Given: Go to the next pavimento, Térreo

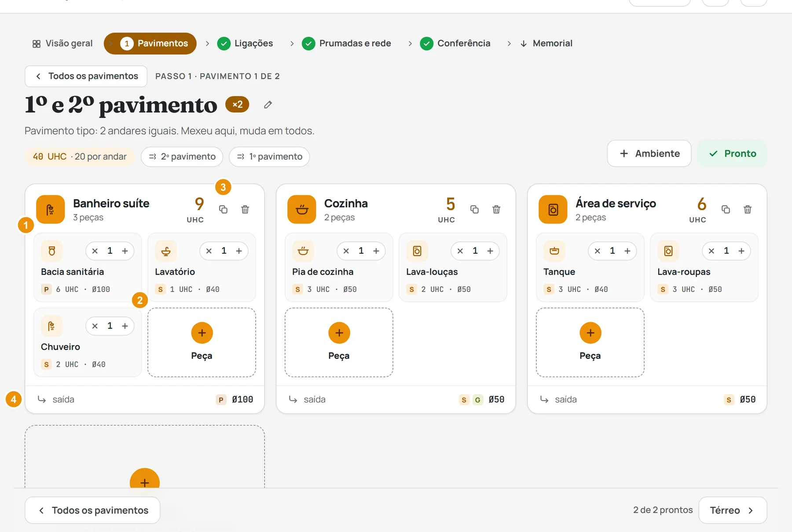Looking at the screenshot, I should 733,510.
